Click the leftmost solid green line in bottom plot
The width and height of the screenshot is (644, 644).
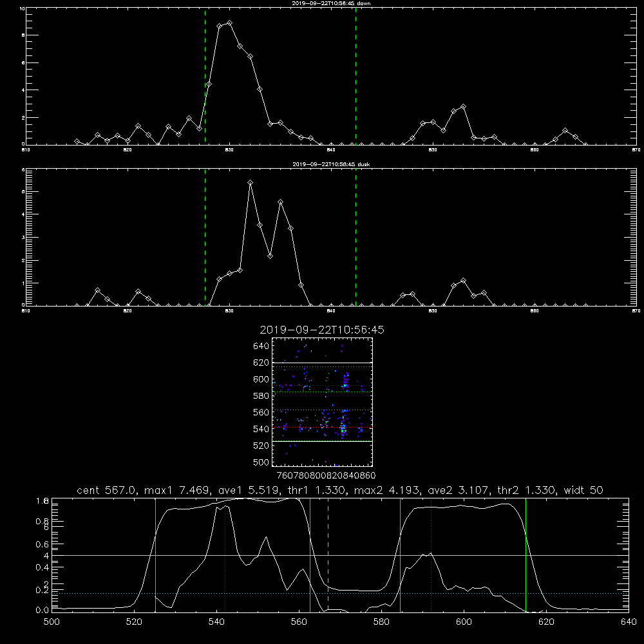point(155,555)
